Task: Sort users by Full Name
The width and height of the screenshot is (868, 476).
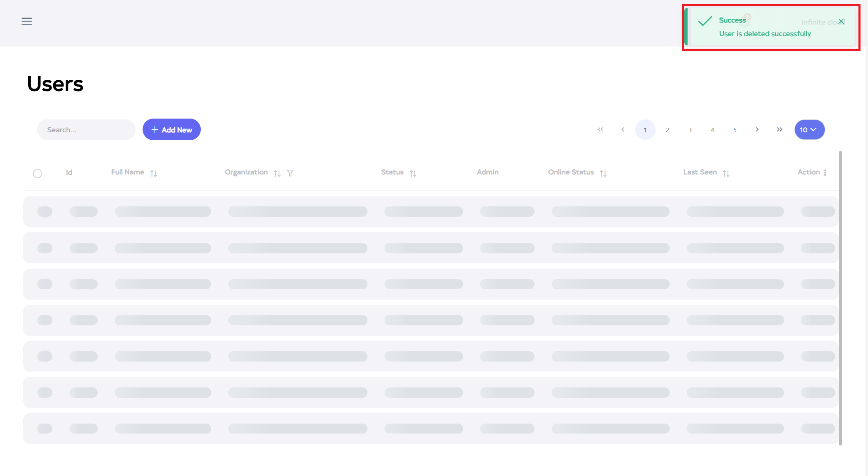Action: tap(153, 173)
